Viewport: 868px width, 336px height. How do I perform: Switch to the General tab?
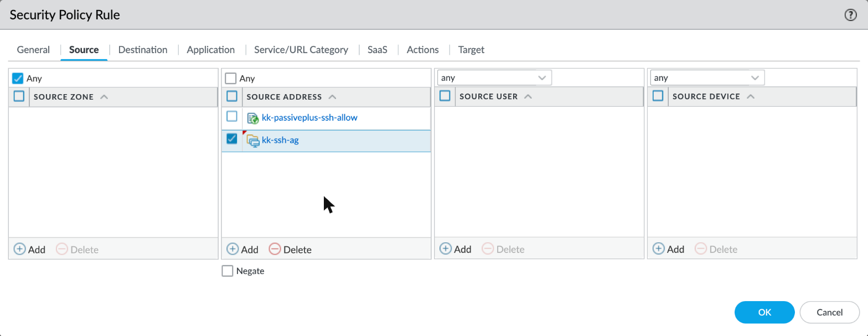(33, 50)
